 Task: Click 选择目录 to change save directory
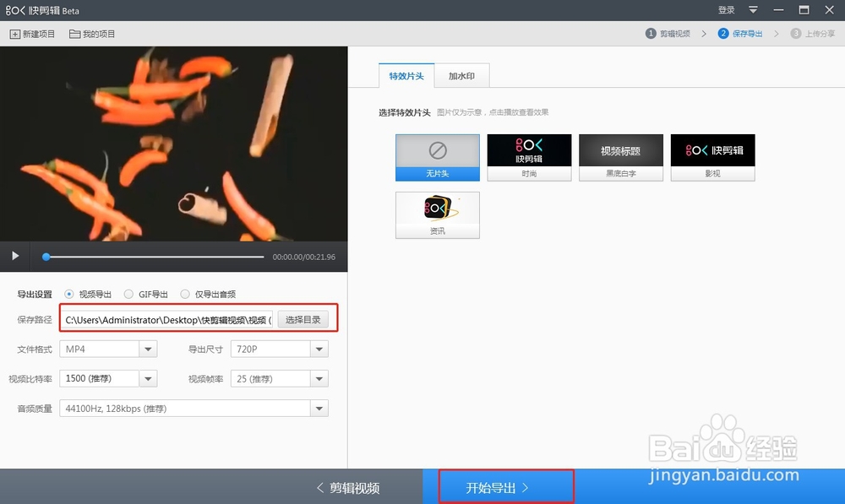[303, 319]
